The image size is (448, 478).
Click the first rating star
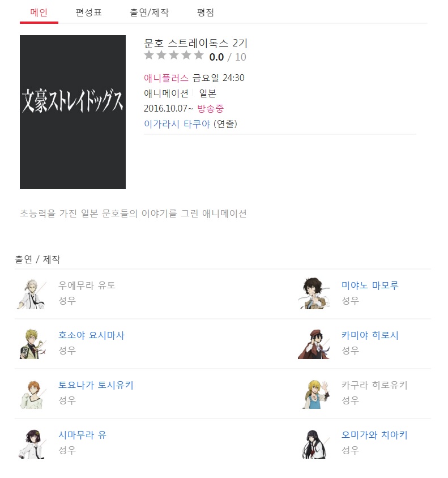pyautogui.click(x=149, y=55)
